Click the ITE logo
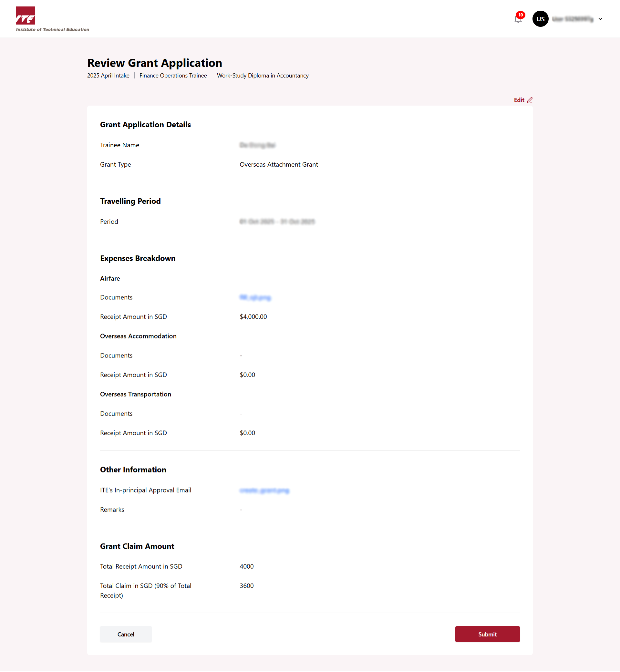 point(26,16)
